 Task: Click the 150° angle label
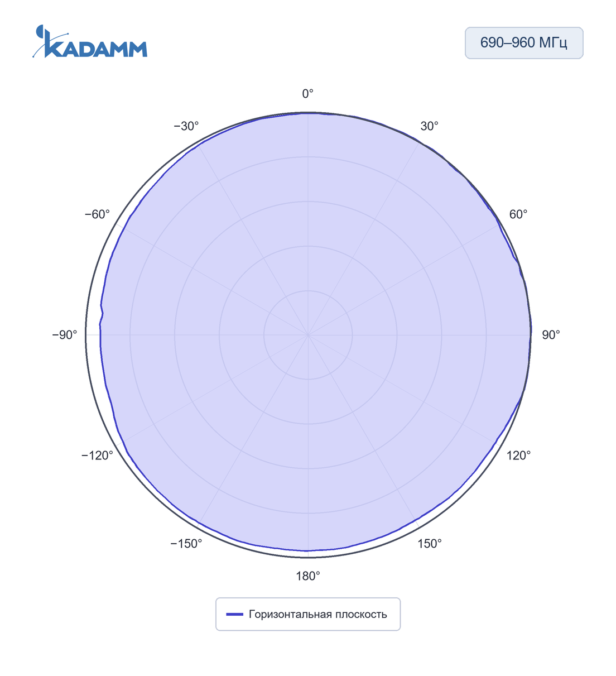[x=429, y=544]
